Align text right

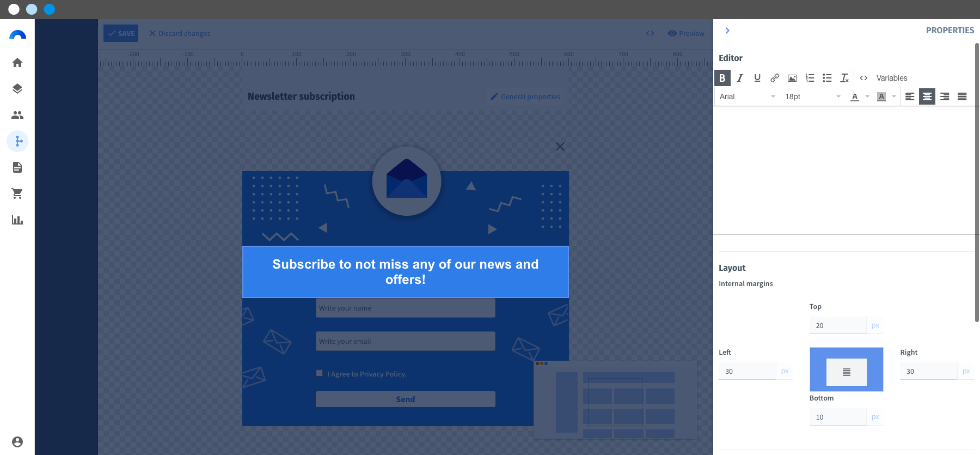945,96
